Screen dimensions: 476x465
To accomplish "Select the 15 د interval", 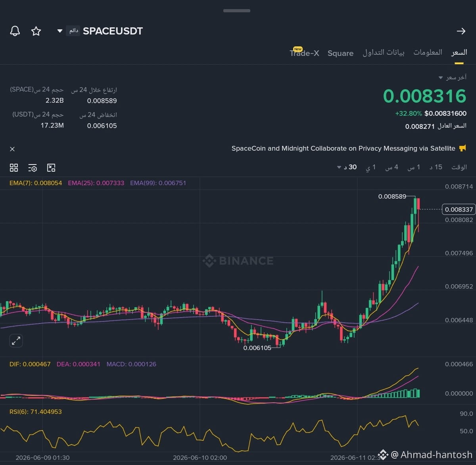I will [x=436, y=167].
